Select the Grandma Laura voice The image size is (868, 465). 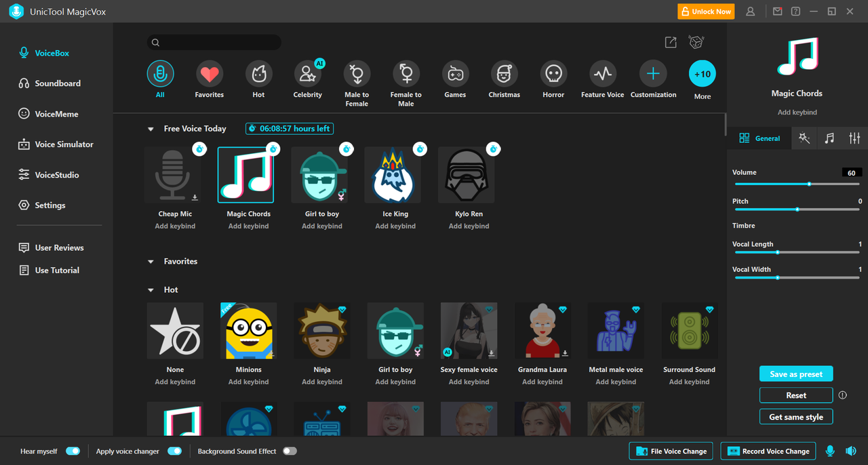tap(542, 331)
